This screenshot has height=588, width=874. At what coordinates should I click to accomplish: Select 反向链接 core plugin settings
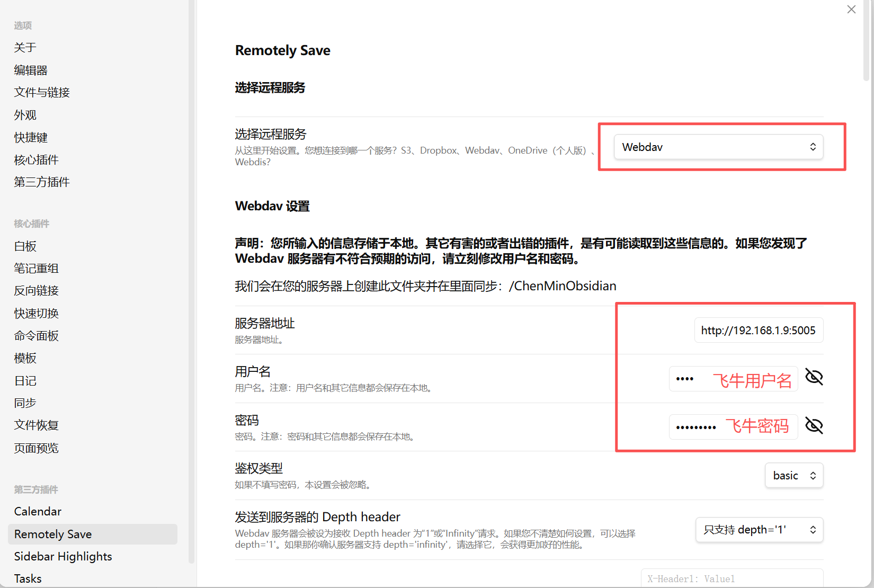tap(36, 291)
